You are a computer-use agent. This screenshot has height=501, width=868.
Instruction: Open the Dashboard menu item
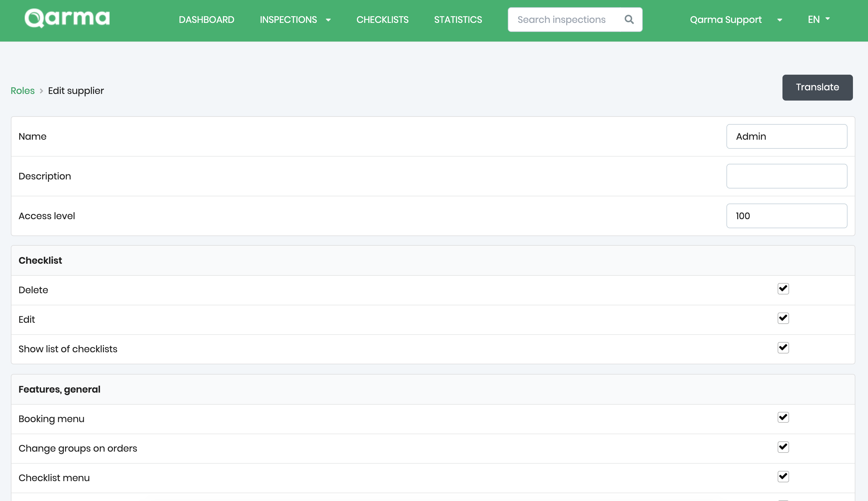207,20
